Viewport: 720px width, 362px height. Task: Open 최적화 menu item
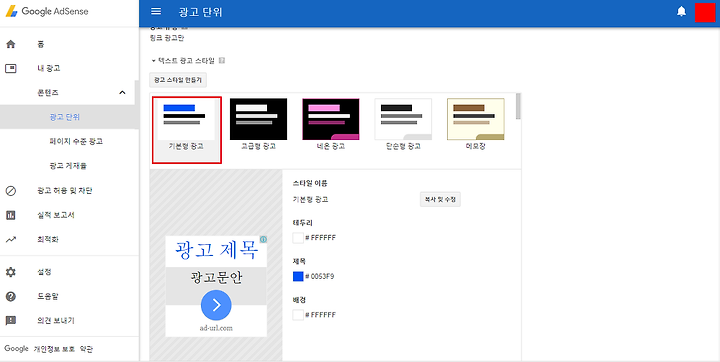click(48, 239)
